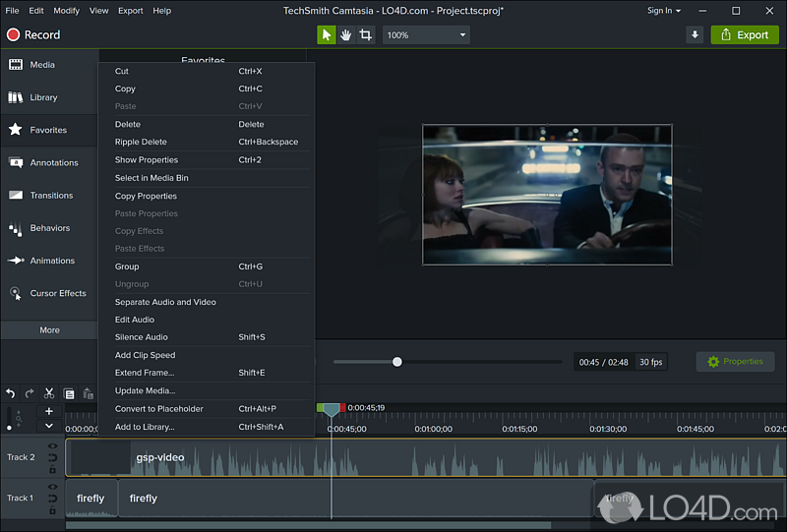Screen dimensions: 787x532
Task: Expand track options chevron below add track
Action: coord(49,426)
